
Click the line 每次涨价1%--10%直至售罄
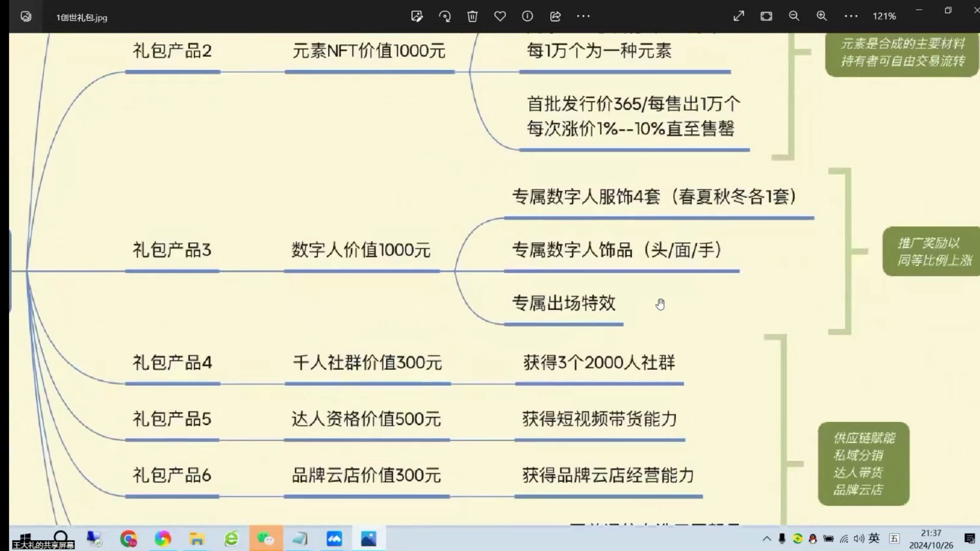coord(630,129)
